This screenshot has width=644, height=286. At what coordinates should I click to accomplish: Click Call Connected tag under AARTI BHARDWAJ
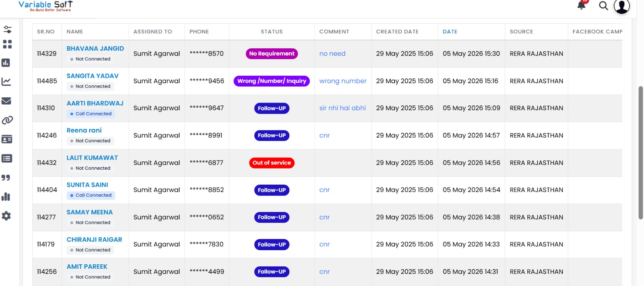click(91, 114)
